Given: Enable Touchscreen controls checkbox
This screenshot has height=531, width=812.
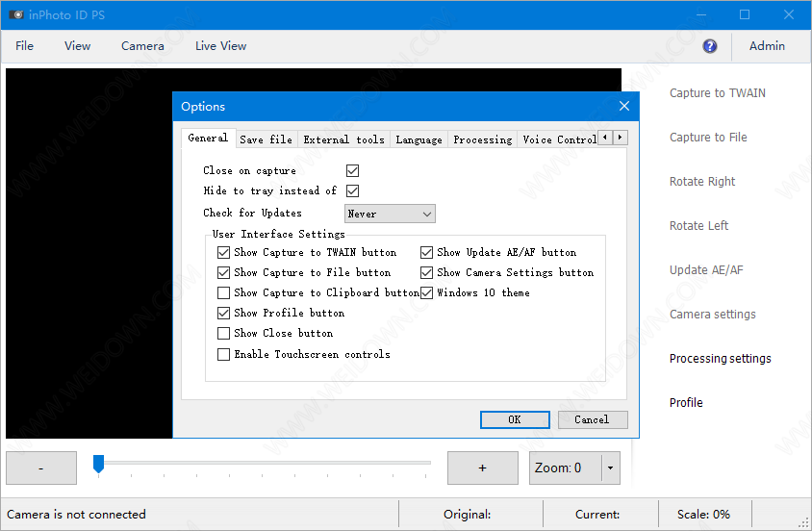Looking at the screenshot, I should tap(223, 354).
